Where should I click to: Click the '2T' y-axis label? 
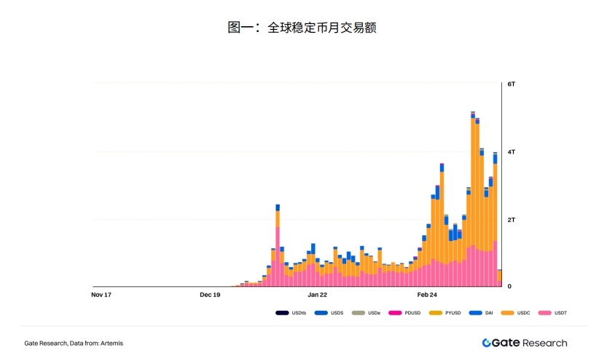[512, 220]
